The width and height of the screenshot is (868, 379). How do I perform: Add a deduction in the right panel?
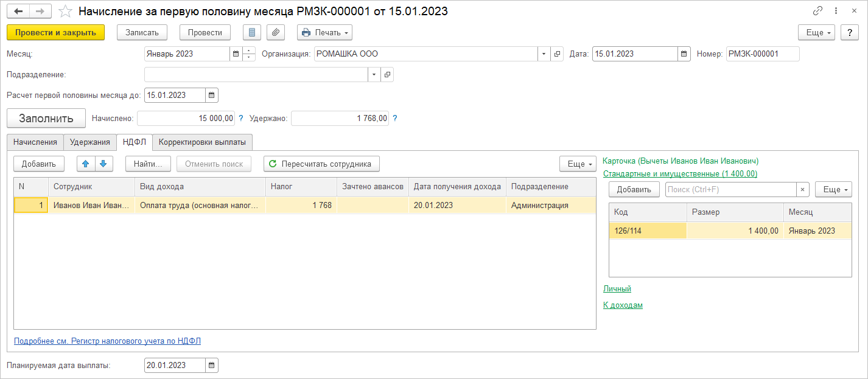(x=634, y=190)
